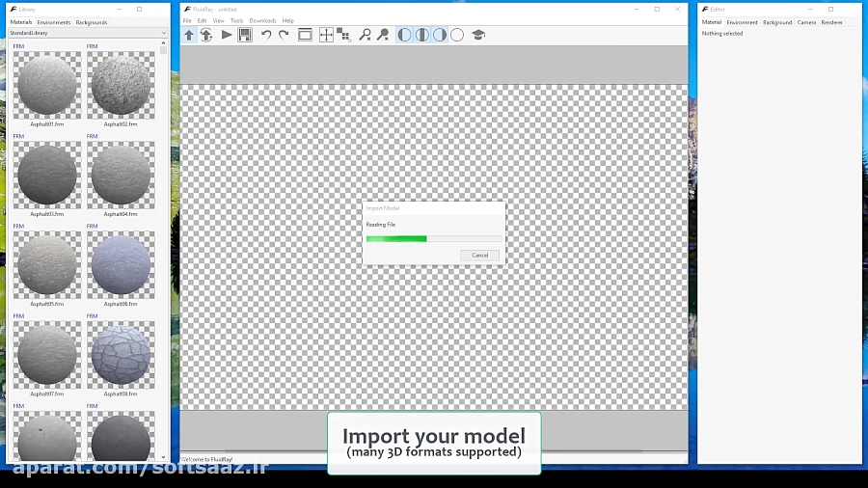Click the rectangular frame view icon
868x488 pixels.
(305, 35)
